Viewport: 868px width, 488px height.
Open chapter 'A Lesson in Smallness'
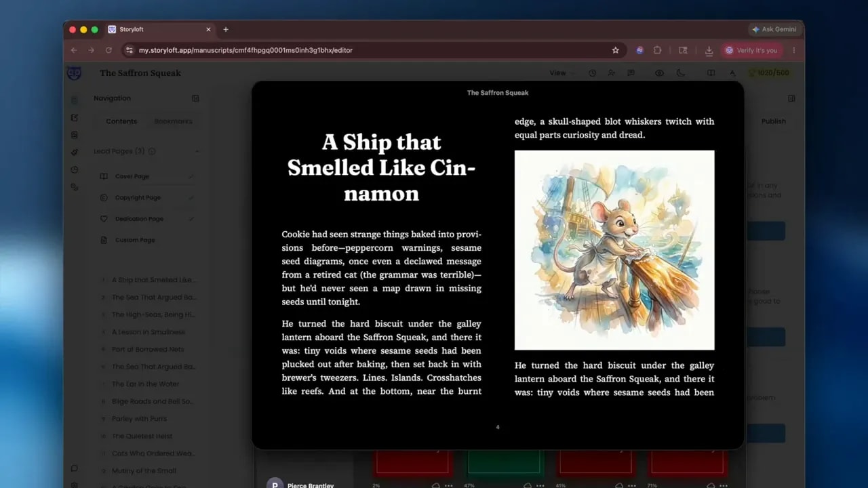point(148,332)
